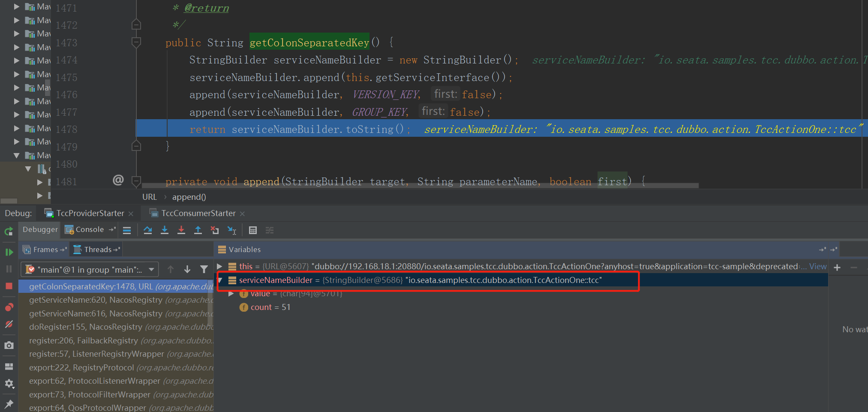Click the previous frame up arrow

(171, 269)
